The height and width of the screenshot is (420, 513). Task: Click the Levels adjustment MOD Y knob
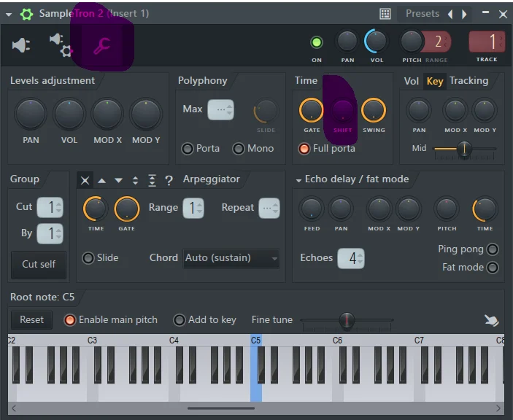click(x=146, y=114)
